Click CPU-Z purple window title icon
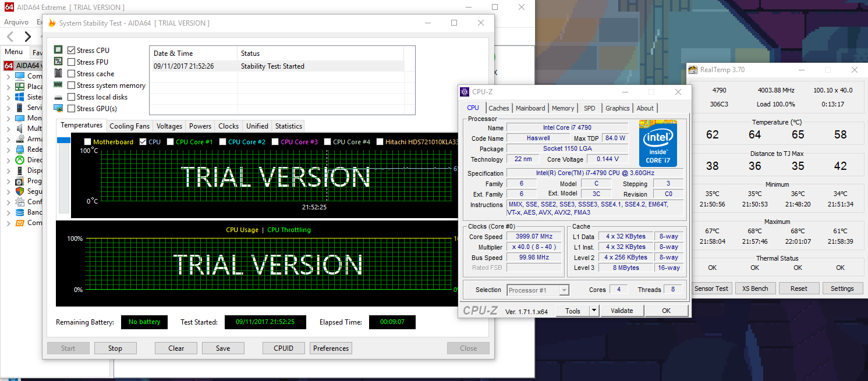Viewport: 868px width, 381px height. coord(465,92)
